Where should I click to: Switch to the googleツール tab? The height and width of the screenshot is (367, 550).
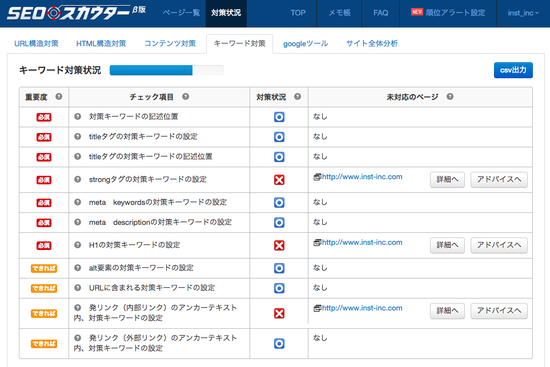(306, 44)
